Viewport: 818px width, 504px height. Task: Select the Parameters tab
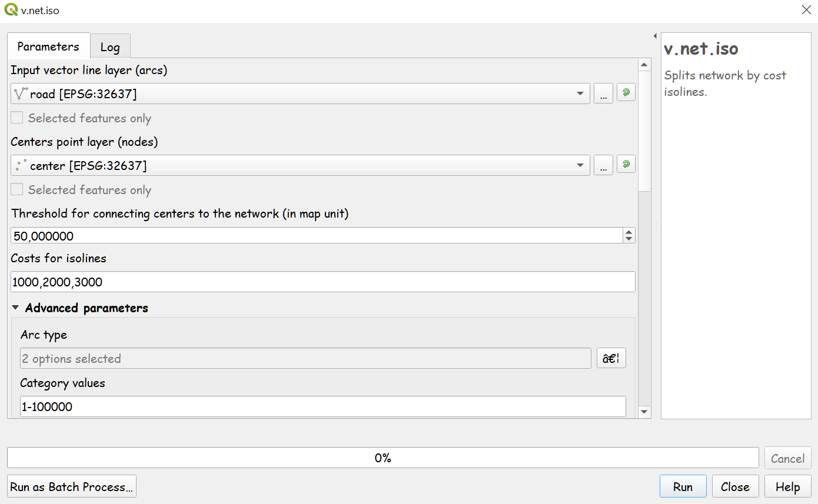coord(48,46)
